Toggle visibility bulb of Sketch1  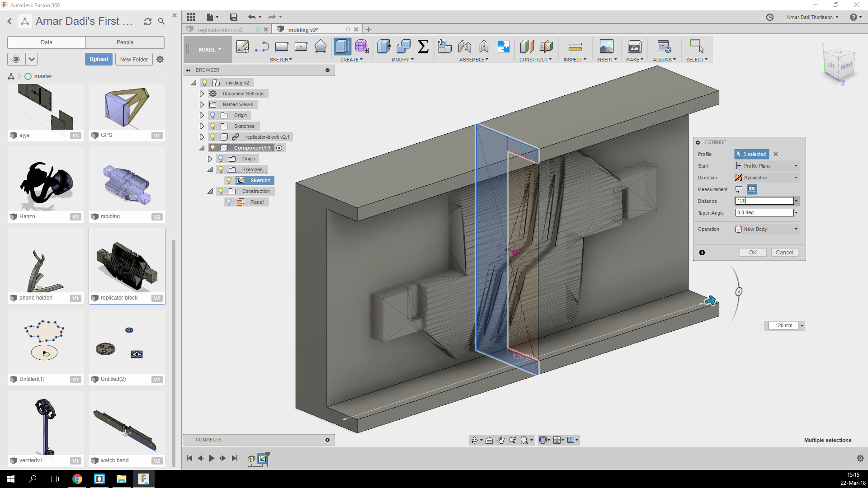(x=229, y=180)
